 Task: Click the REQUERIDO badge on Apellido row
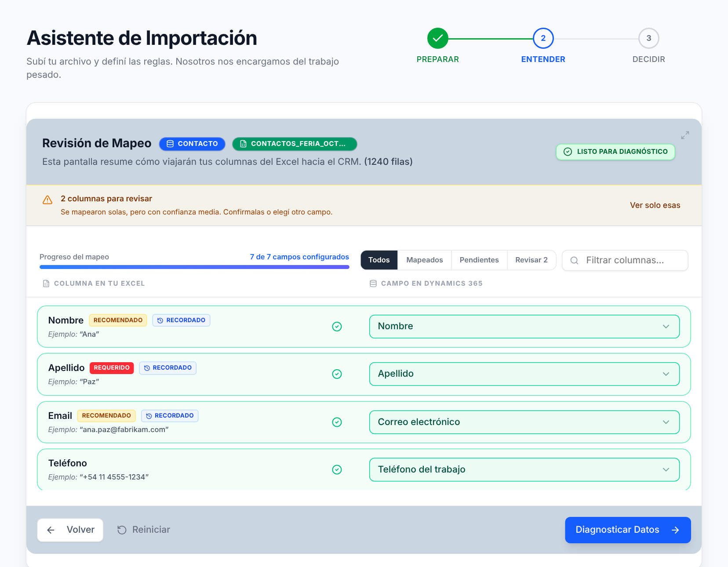(112, 368)
